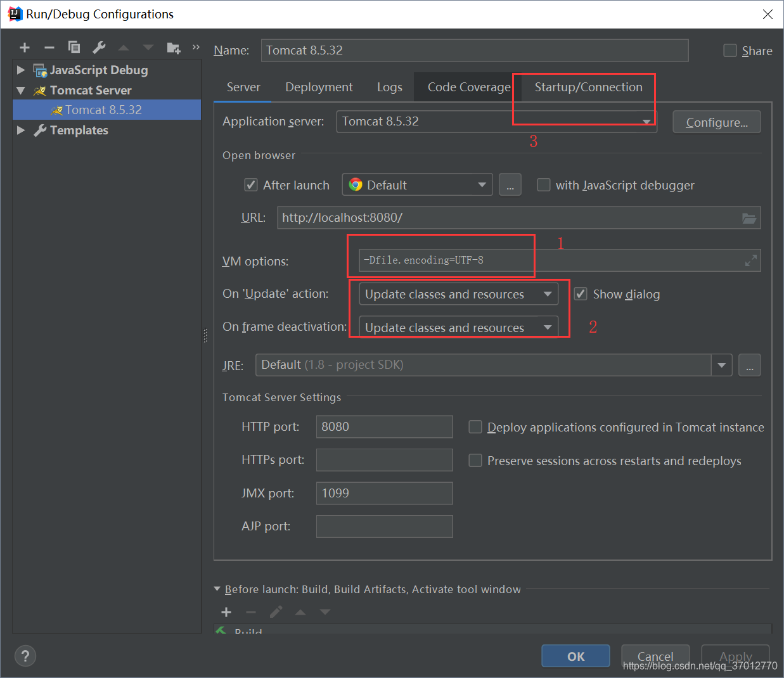Screen dimensions: 784x678
Task: Click the HTTPs port field
Action: click(x=384, y=460)
